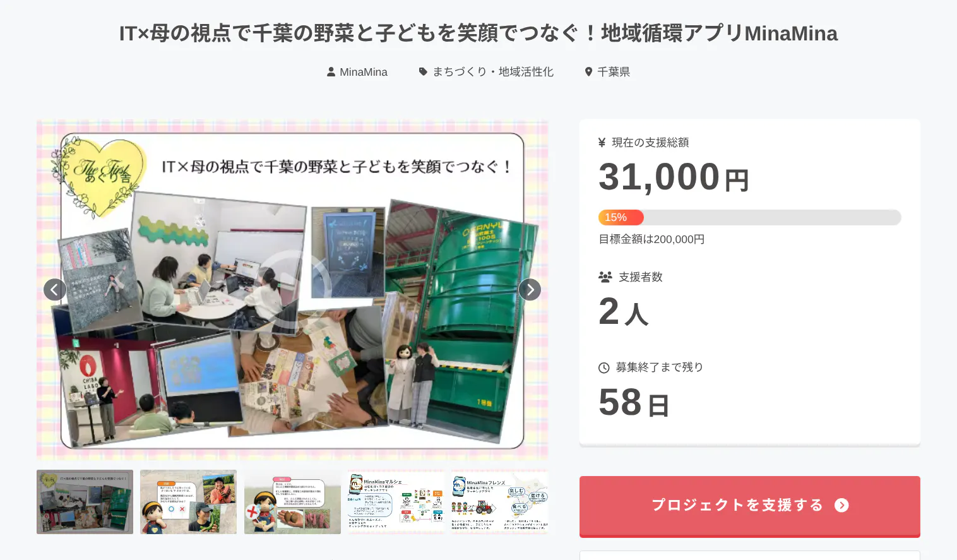Select the MinaMinaフレンズ thumbnail
Screen dimensions: 957x560
[x=499, y=502]
